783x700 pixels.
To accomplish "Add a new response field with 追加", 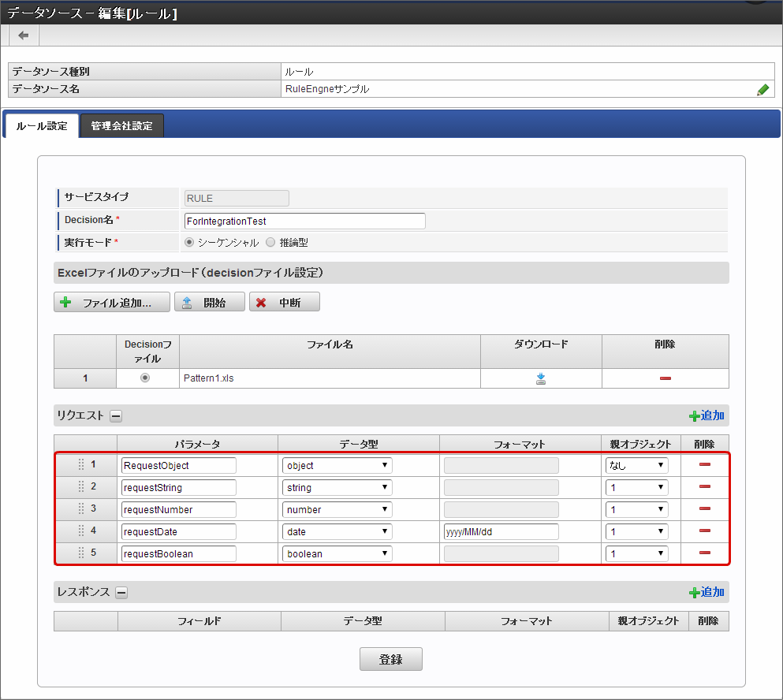I will tap(707, 592).
